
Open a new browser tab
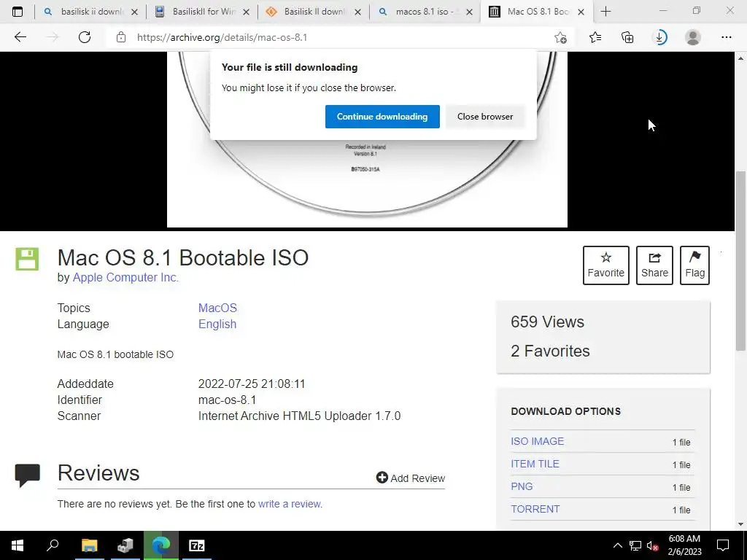click(x=605, y=12)
